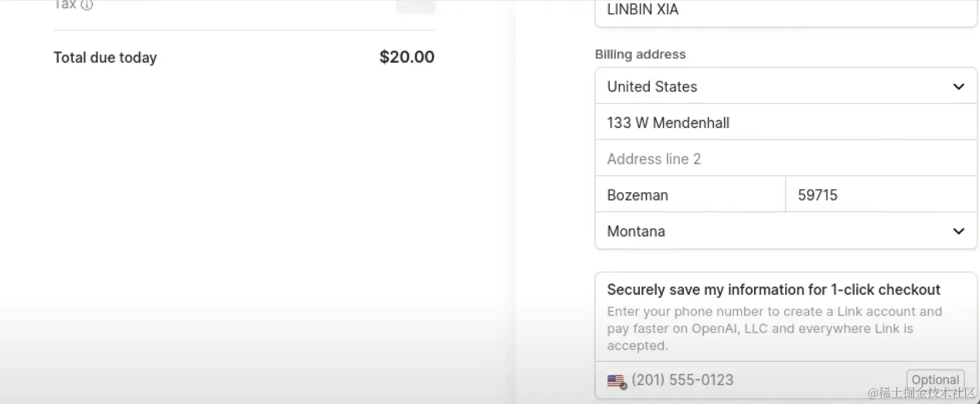Click the 59715 ZIP code field

click(879, 195)
